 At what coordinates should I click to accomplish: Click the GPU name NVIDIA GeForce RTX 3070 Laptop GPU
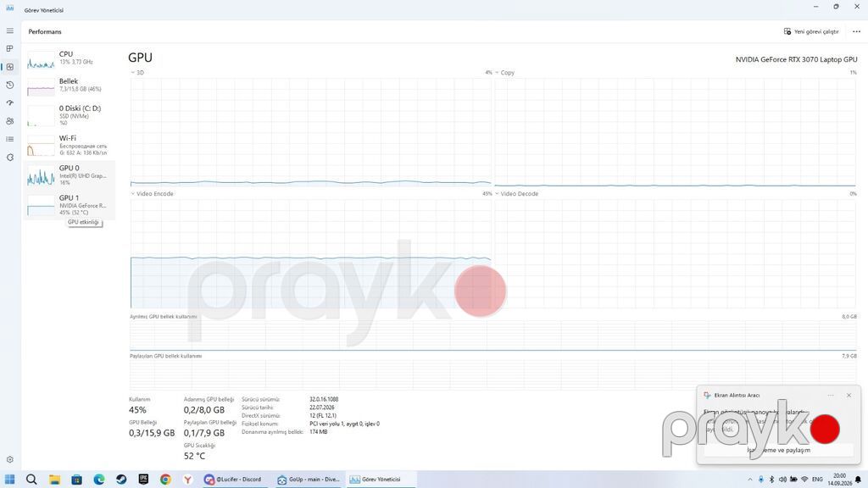click(x=796, y=59)
